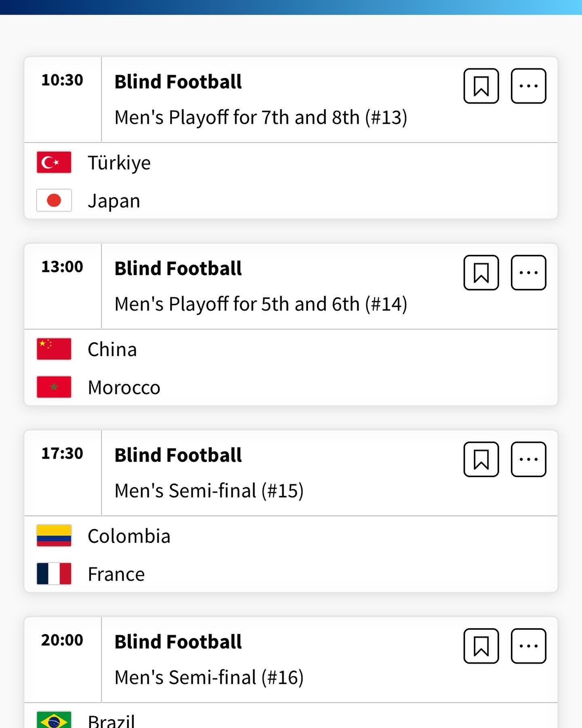Screen dimensions: 582x728
Task: Bookmark the 17:30 Colombia vs France semi-final
Action: pyautogui.click(x=481, y=459)
